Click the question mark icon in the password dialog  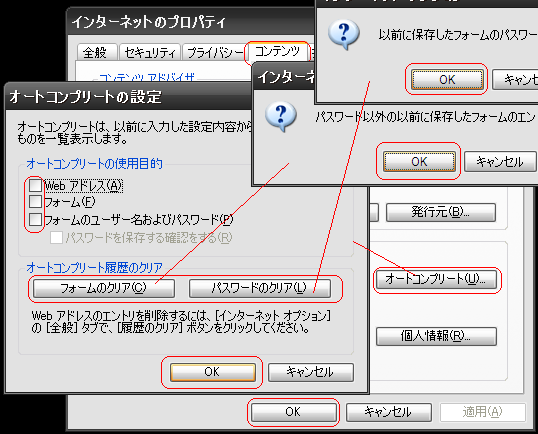coord(344,34)
